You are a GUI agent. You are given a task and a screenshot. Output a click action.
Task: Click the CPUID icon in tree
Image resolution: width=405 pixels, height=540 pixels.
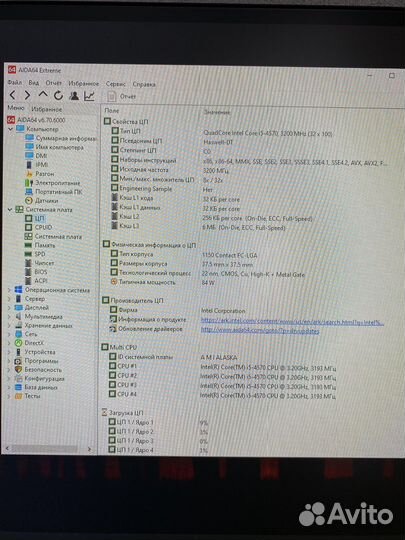pyautogui.click(x=29, y=227)
